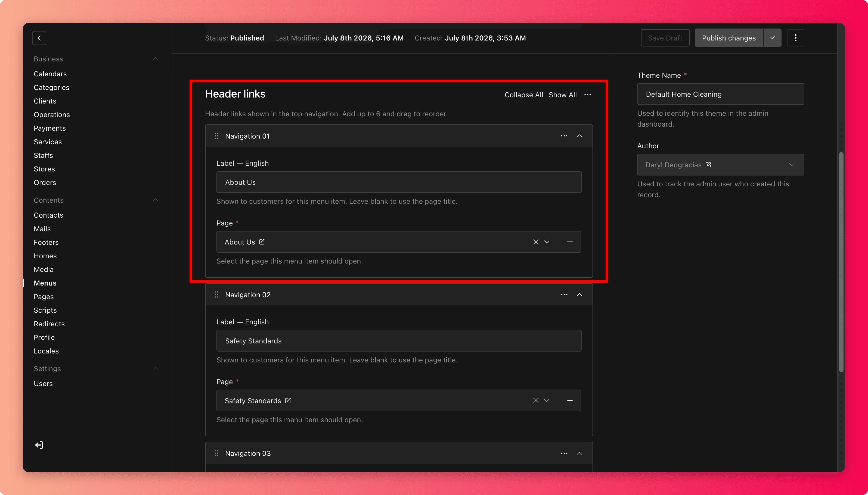The height and width of the screenshot is (495, 868).
Task: Add new page beside About Us field
Action: coord(570,242)
